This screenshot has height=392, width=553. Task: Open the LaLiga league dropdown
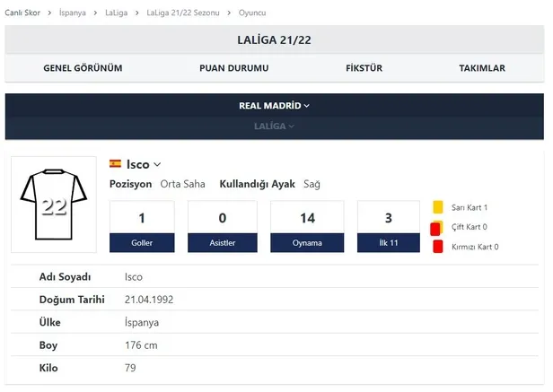274,126
